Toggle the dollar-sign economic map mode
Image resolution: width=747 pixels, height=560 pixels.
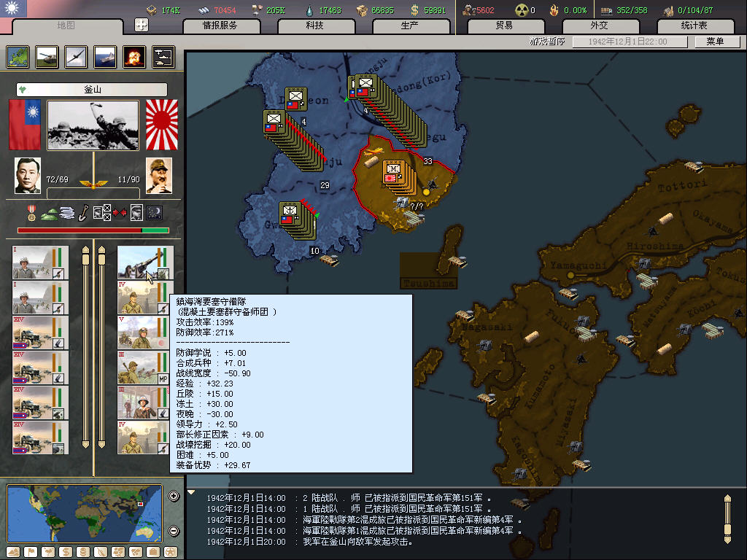[x=65, y=552]
